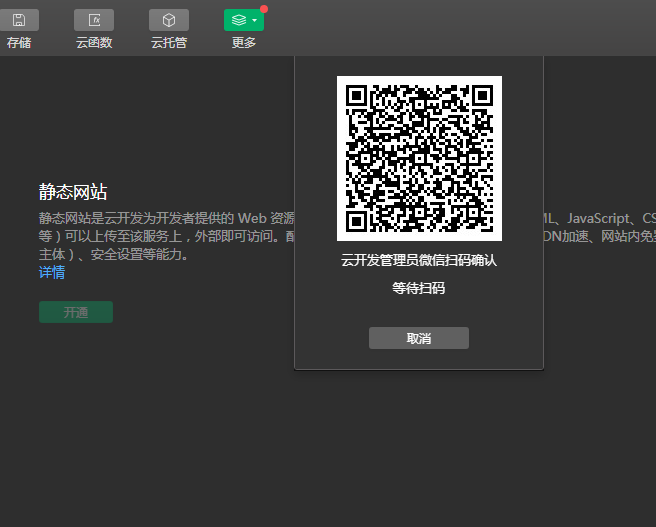The image size is (656, 527).
Task: Cancel the QR code dialog with 取消
Action: pos(419,338)
